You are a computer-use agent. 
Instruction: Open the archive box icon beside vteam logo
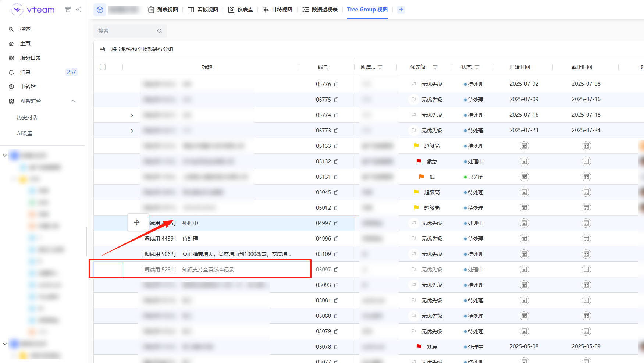pos(68,10)
